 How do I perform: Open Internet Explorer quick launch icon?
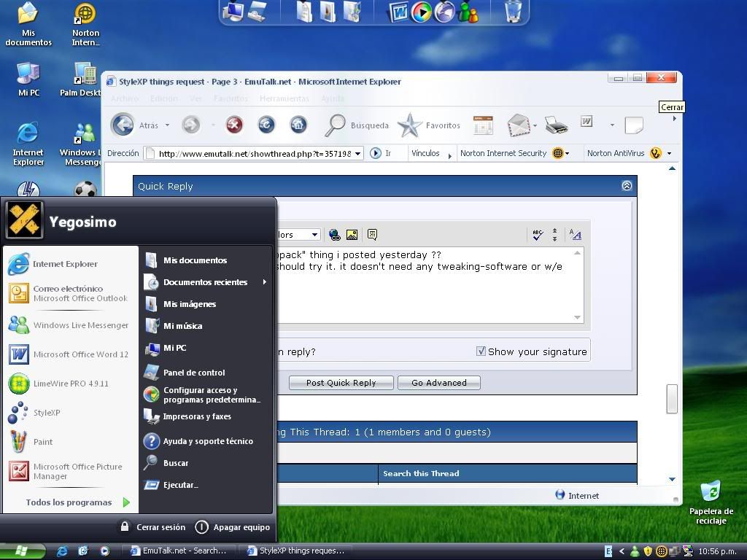coord(62,551)
